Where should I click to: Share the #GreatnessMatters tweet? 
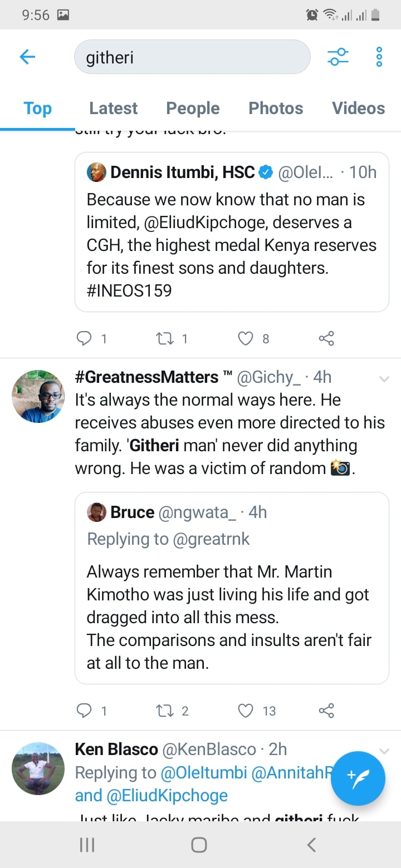[326, 711]
